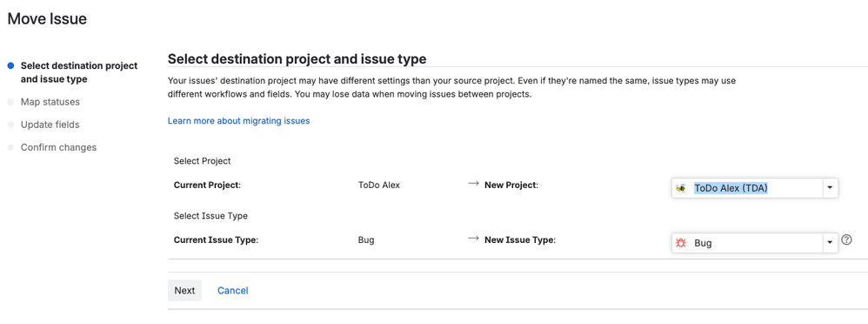The image size is (868, 324).
Task: Go to Map statuses step
Action: pyautogui.click(x=50, y=102)
